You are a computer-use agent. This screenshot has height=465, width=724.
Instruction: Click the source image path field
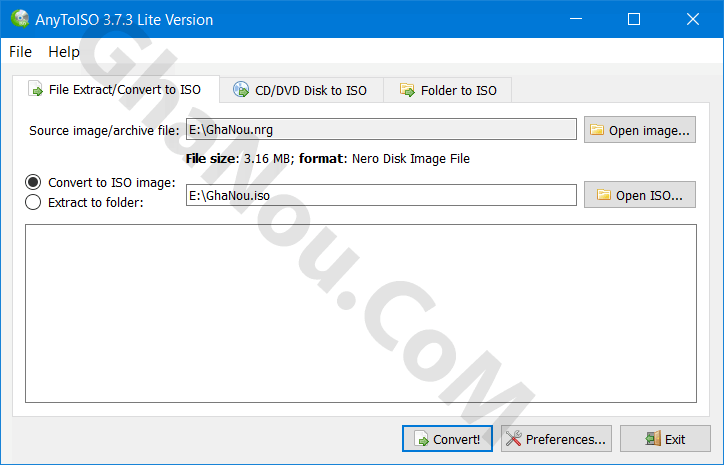(x=381, y=129)
